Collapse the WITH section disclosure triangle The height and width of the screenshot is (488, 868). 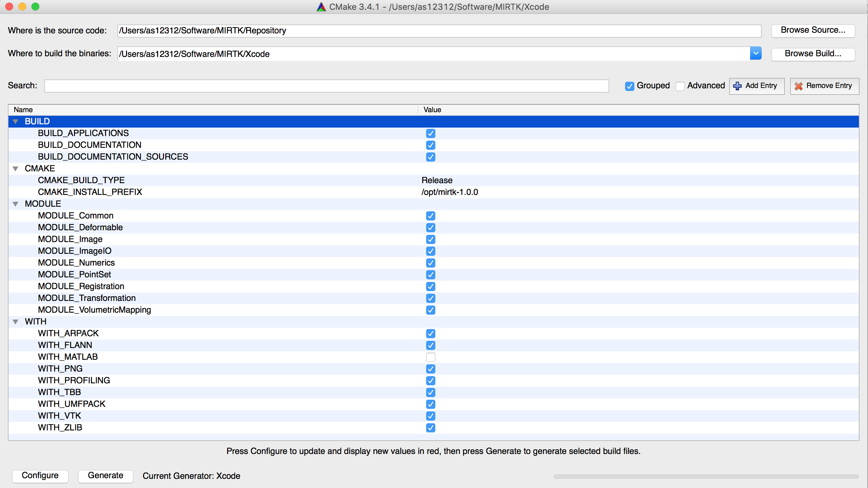(15, 322)
